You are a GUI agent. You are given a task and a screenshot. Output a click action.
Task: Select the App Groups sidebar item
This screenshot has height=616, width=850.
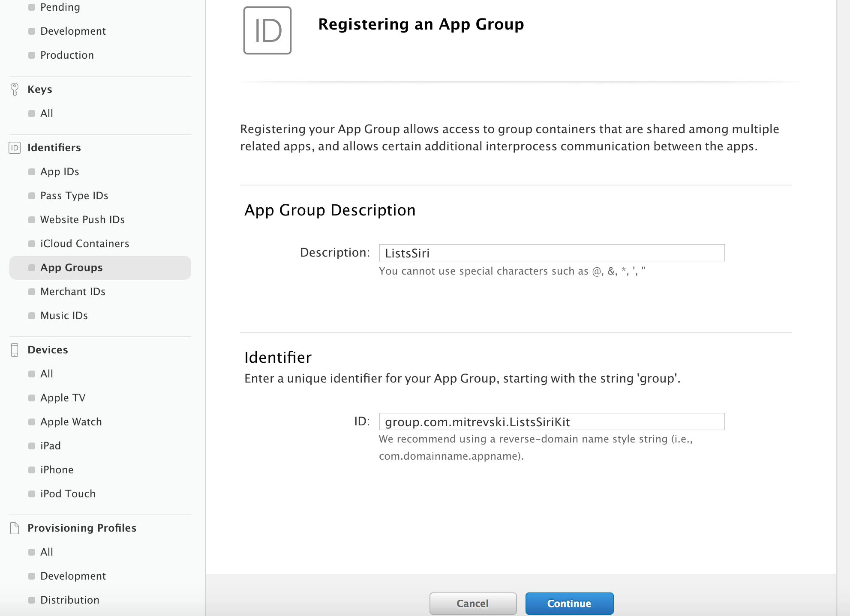pyautogui.click(x=72, y=268)
